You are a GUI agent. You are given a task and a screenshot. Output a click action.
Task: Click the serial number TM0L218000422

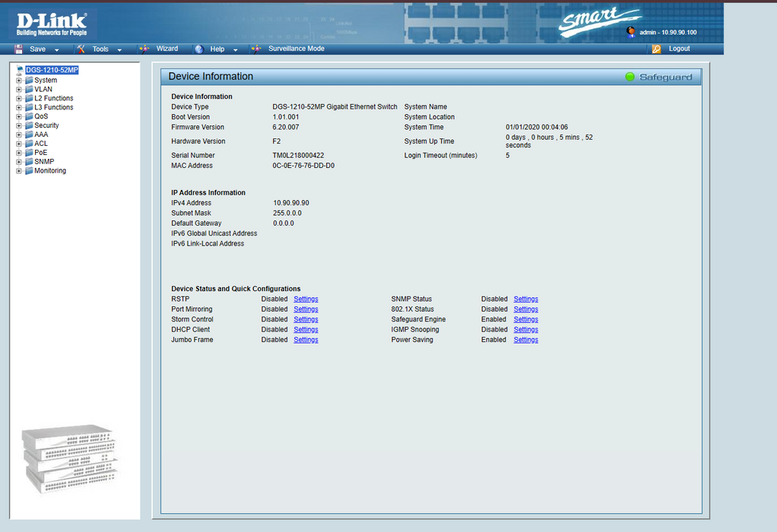point(298,156)
